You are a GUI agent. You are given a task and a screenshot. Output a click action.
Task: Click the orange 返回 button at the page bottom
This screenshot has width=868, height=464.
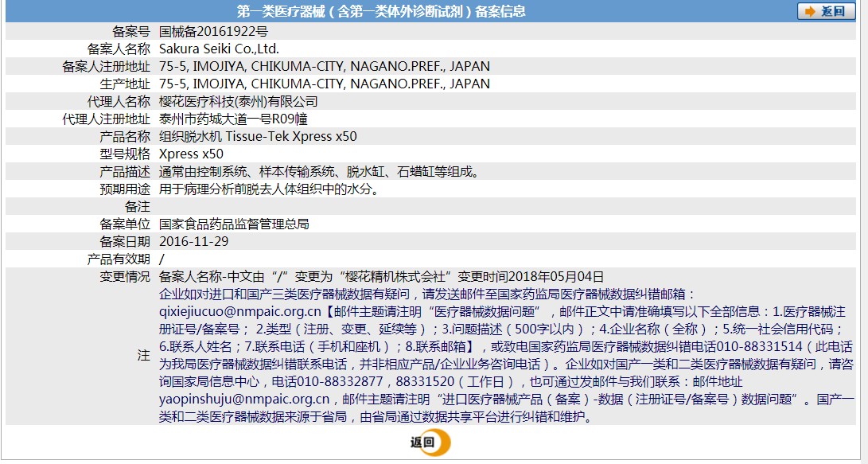(430, 443)
